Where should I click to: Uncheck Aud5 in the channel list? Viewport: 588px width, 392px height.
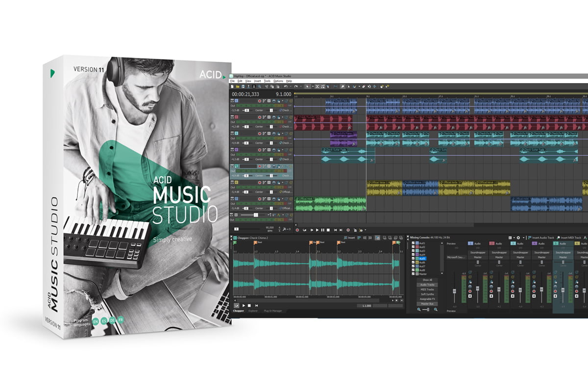coord(413,258)
